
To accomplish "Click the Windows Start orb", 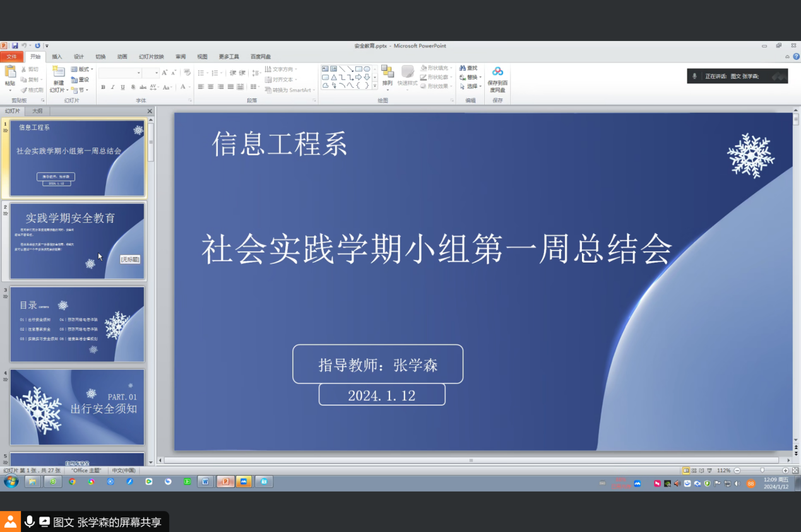I will click(11, 482).
